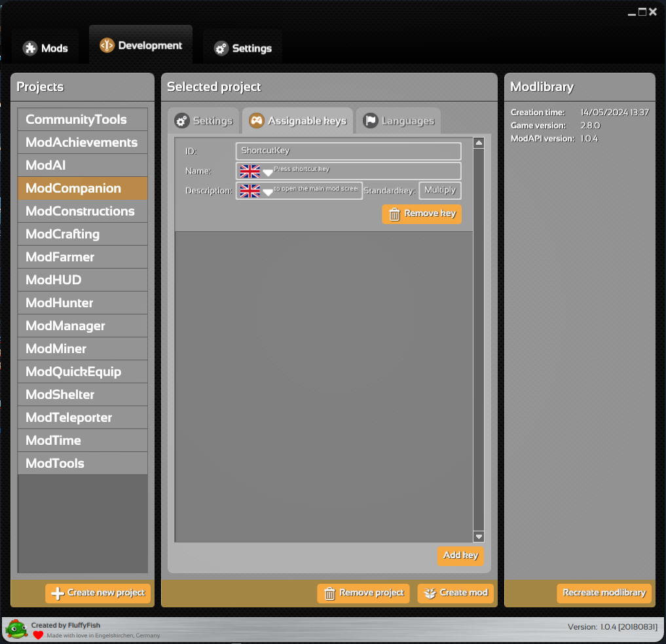Click the ModAPI version value 1.0.4

589,139
